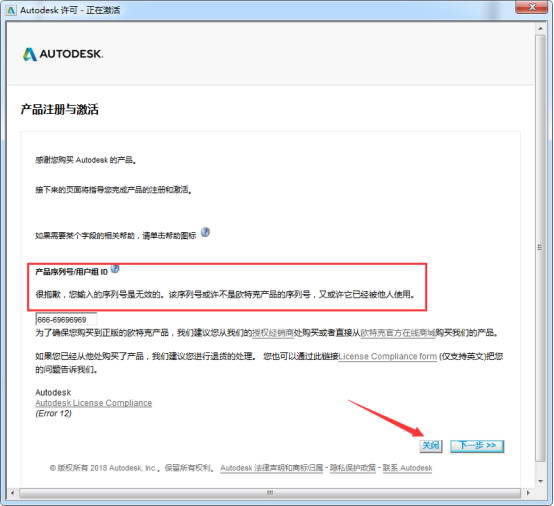The width and height of the screenshot is (554, 506).
Task: Click the Autodesk title bar app icon
Action: (11, 10)
